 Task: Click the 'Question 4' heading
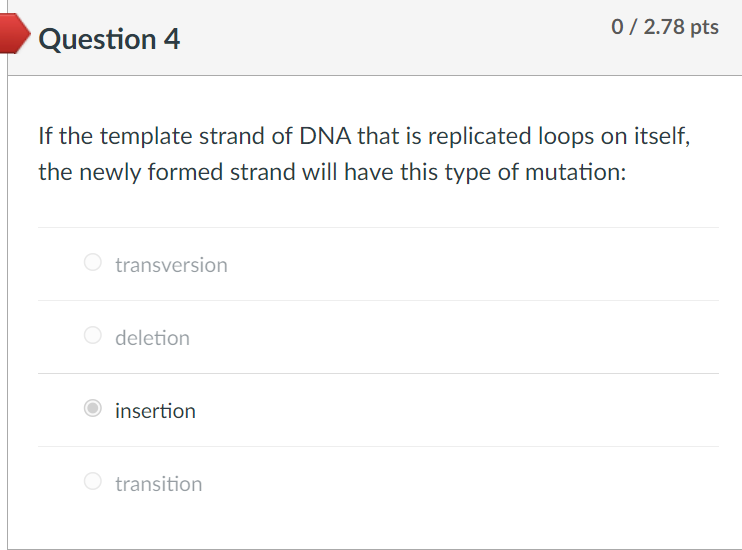point(109,38)
